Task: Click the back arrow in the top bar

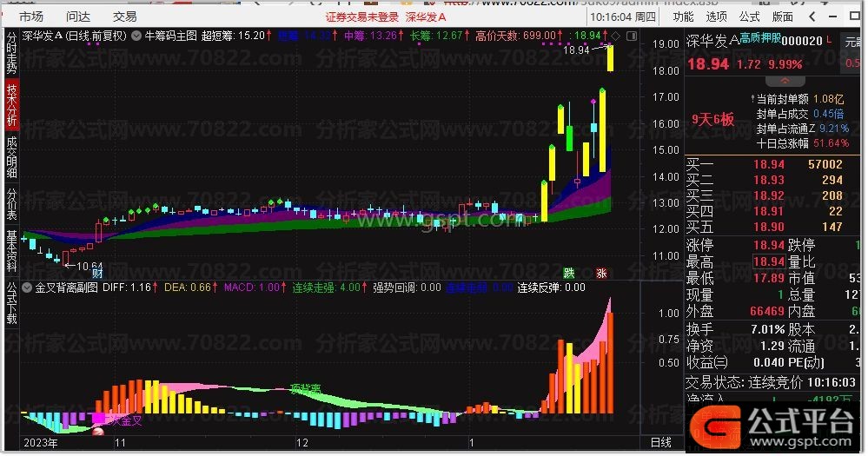Action: (x=812, y=17)
